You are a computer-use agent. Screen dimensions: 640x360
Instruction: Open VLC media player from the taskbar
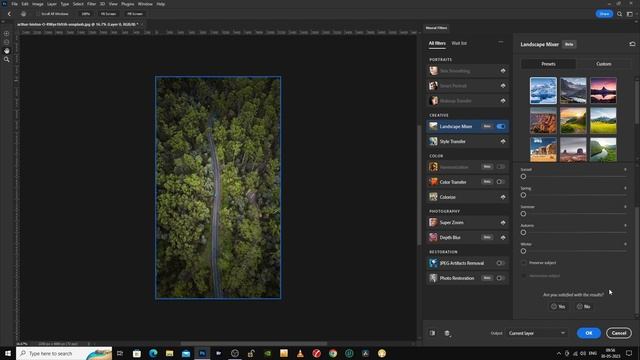[300, 353]
